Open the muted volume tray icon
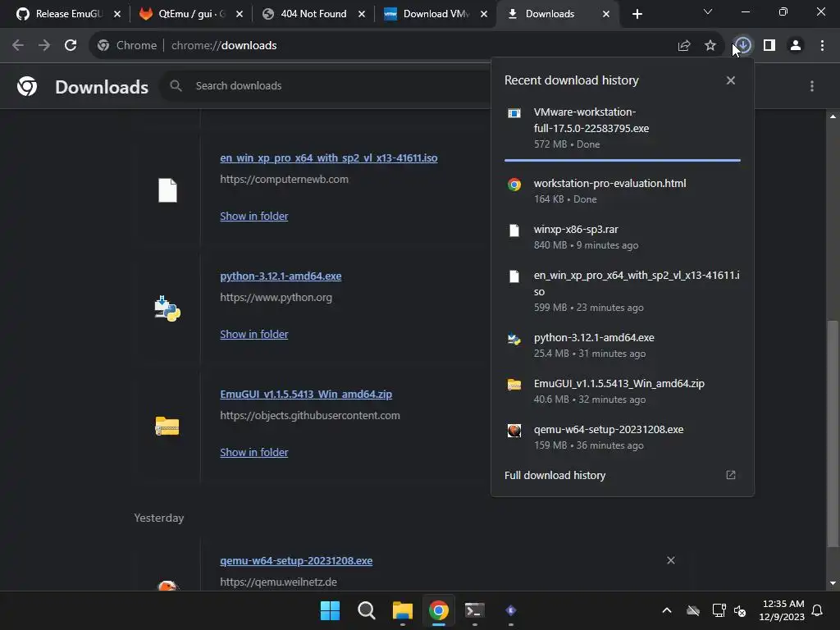Image resolution: width=840 pixels, height=630 pixels. click(740, 610)
